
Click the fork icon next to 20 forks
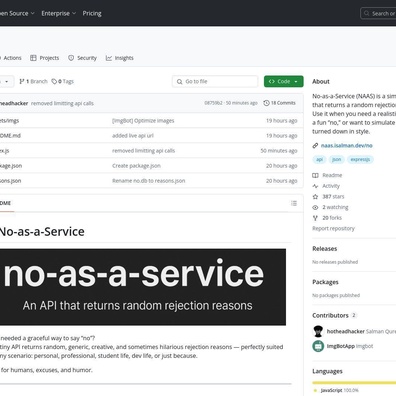click(315, 218)
